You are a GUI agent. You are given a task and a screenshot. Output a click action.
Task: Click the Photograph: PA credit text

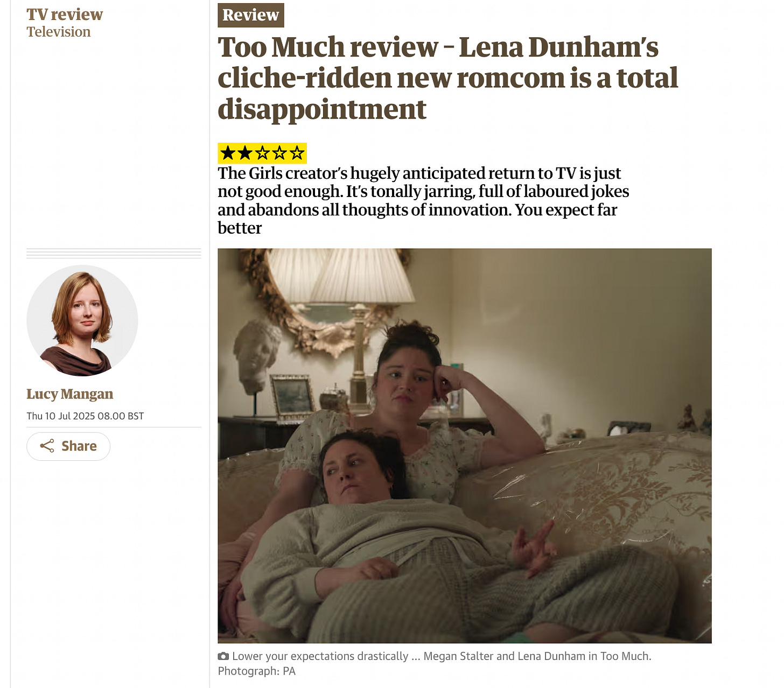click(x=257, y=671)
